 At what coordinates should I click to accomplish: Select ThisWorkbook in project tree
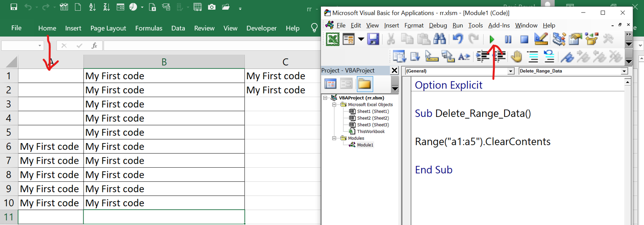pos(371,131)
